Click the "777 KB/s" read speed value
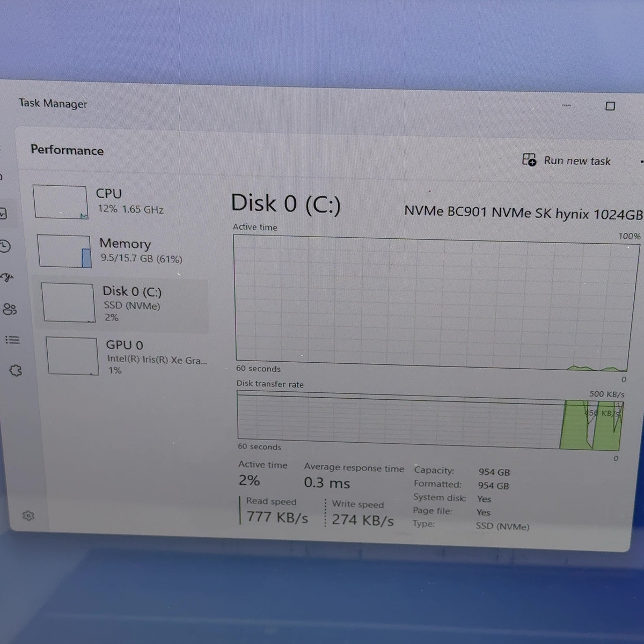Image resolution: width=644 pixels, height=644 pixels. click(277, 517)
